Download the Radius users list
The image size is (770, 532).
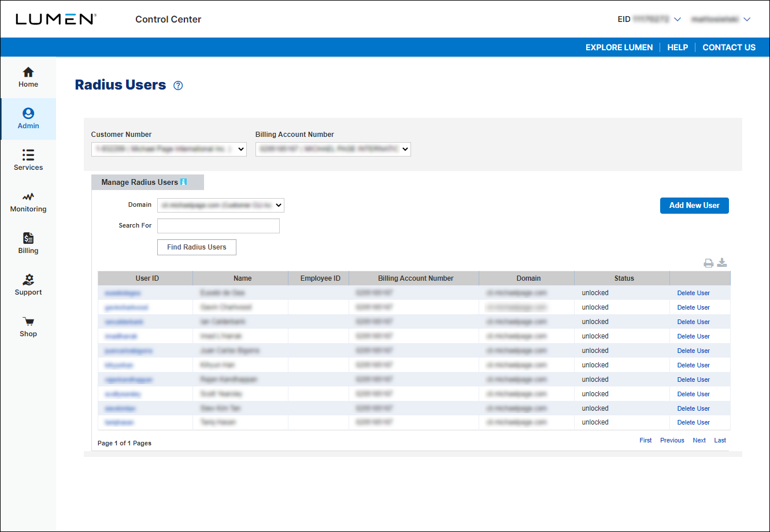click(x=722, y=263)
